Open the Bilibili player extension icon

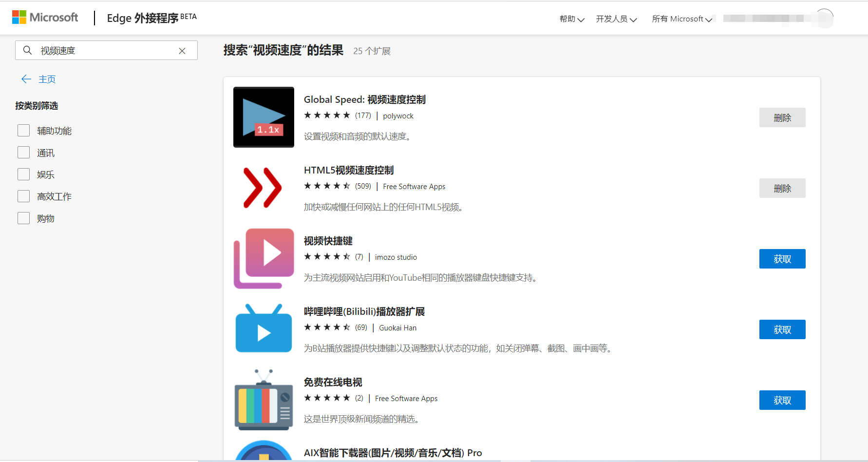tap(264, 329)
